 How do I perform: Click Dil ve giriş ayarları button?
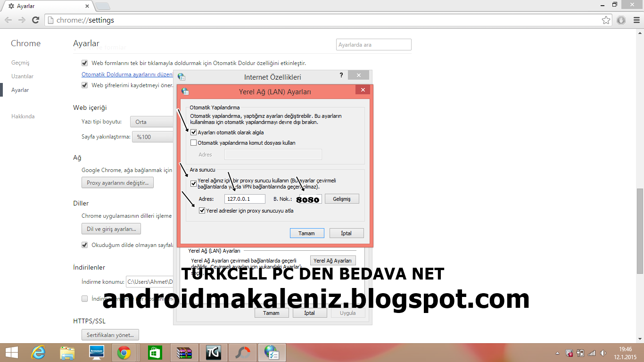[111, 229]
